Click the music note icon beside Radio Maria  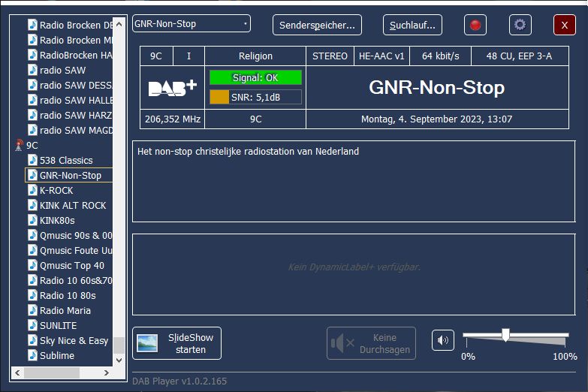tap(32, 310)
